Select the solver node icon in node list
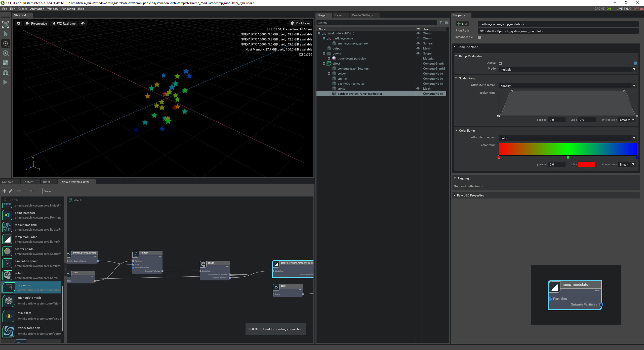Screen dimensions: 644x350 pyautogui.click(x=7, y=275)
